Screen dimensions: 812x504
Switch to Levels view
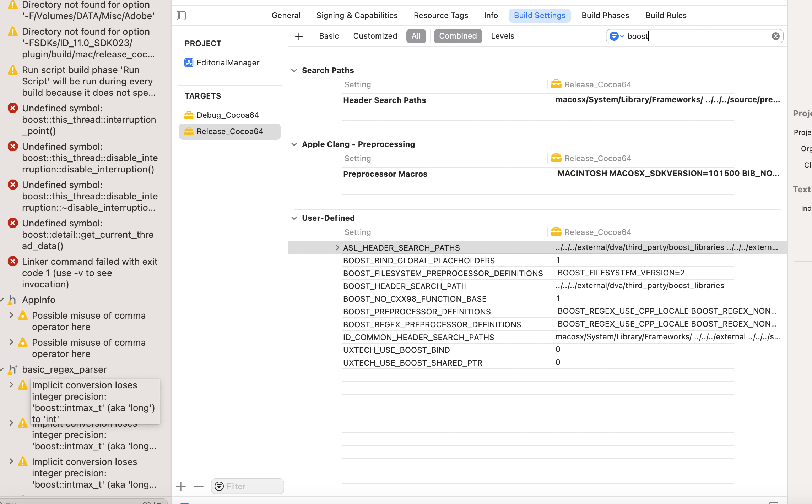pyautogui.click(x=503, y=36)
